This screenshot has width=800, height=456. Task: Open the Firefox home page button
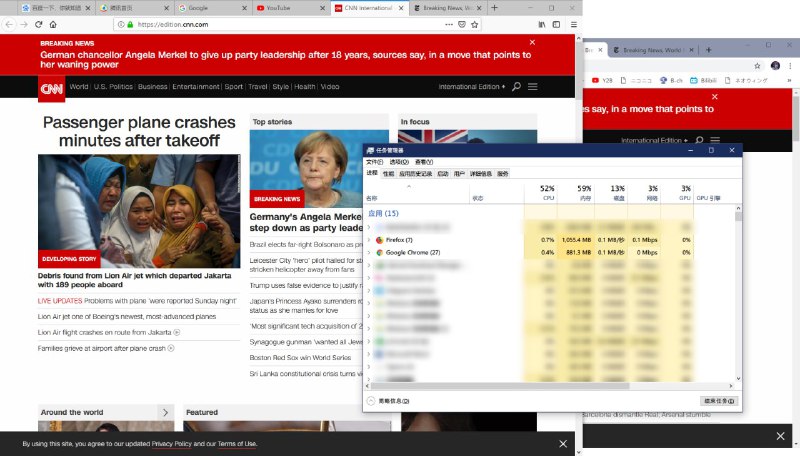coord(53,24)
